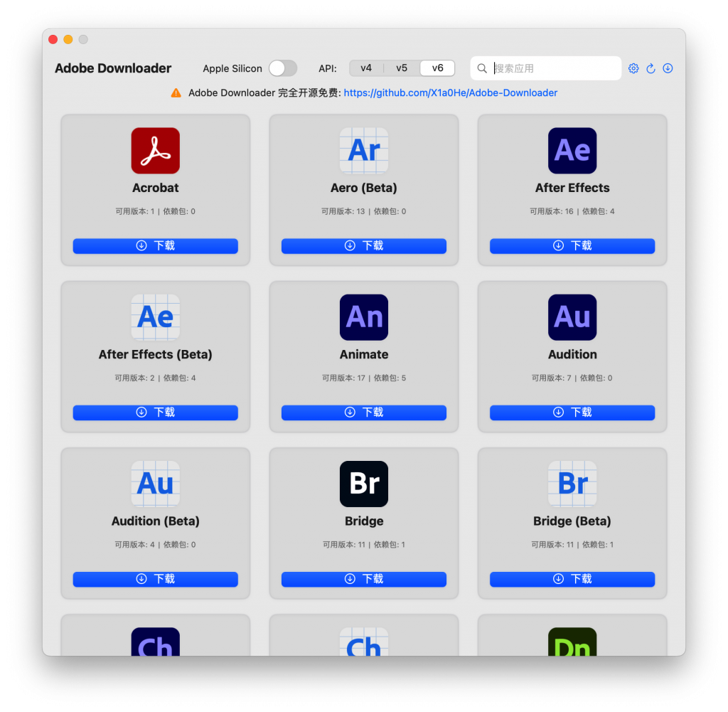Screen dimensions: 728x712
Task: Select API version v5
Action: point(402,68)
